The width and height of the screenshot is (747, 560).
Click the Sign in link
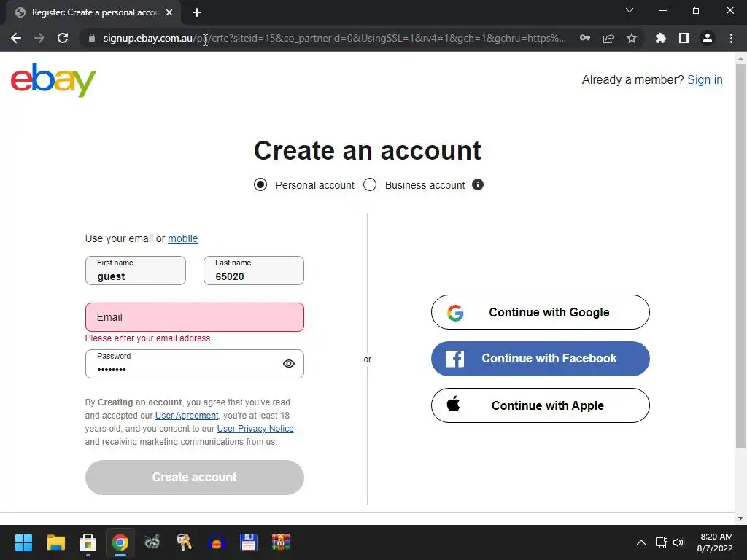705,80
